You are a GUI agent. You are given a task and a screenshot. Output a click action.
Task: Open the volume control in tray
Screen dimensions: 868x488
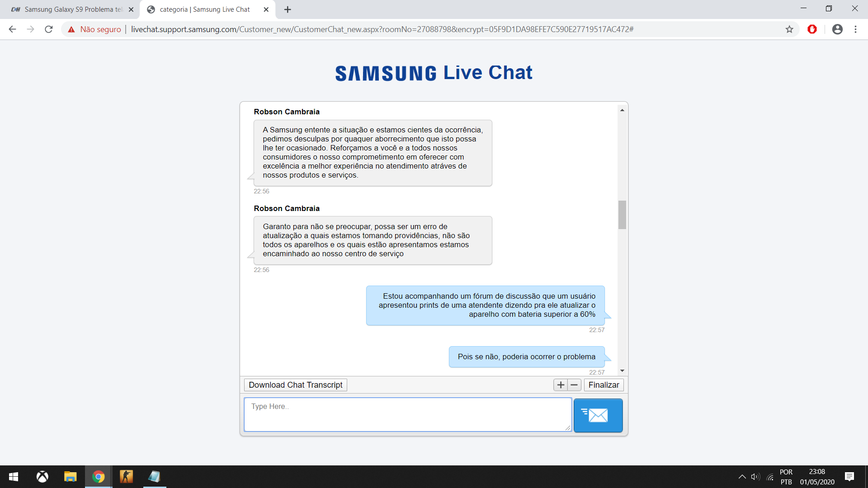(755, 477)
